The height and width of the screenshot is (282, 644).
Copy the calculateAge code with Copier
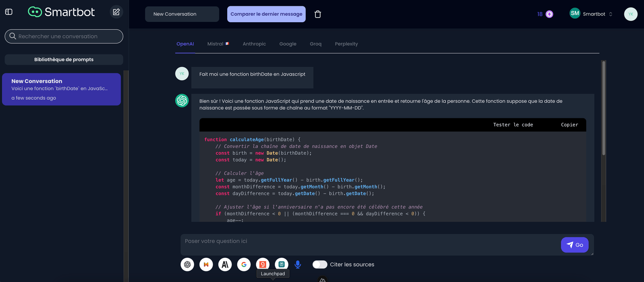(569, 125)
